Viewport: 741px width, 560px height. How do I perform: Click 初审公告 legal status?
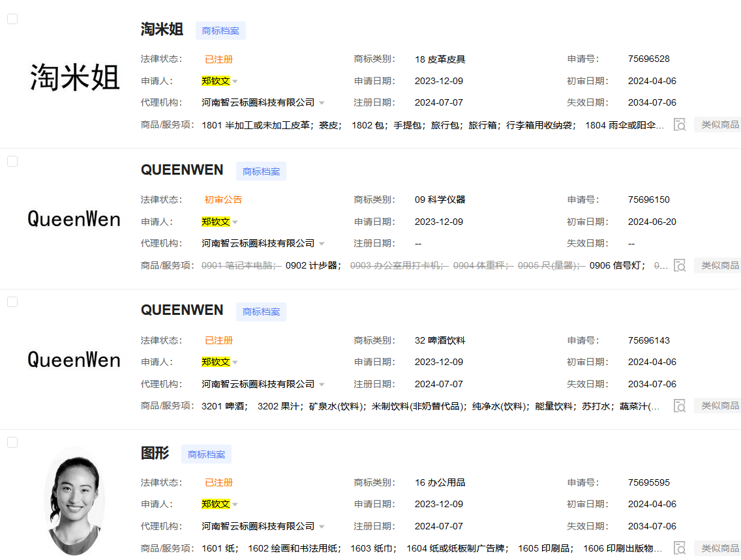223,199
